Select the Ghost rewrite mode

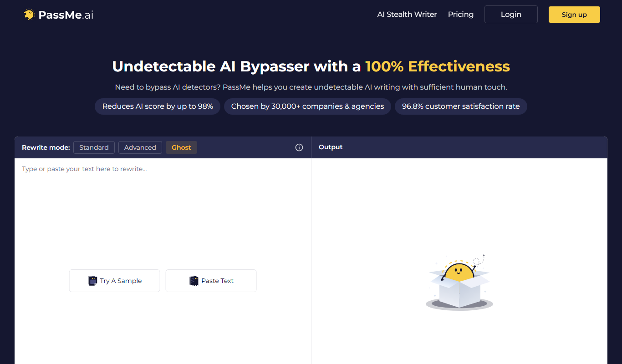(x=181, y=147)
